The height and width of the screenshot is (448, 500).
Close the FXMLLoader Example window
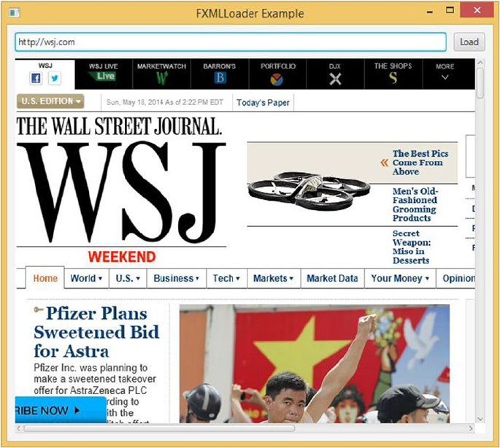[x=477, y=10]
